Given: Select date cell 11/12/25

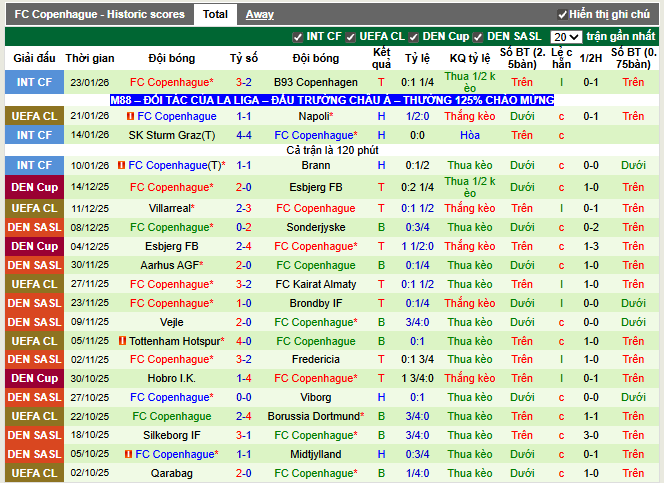Looking at the screenshot, I should 90,208.
